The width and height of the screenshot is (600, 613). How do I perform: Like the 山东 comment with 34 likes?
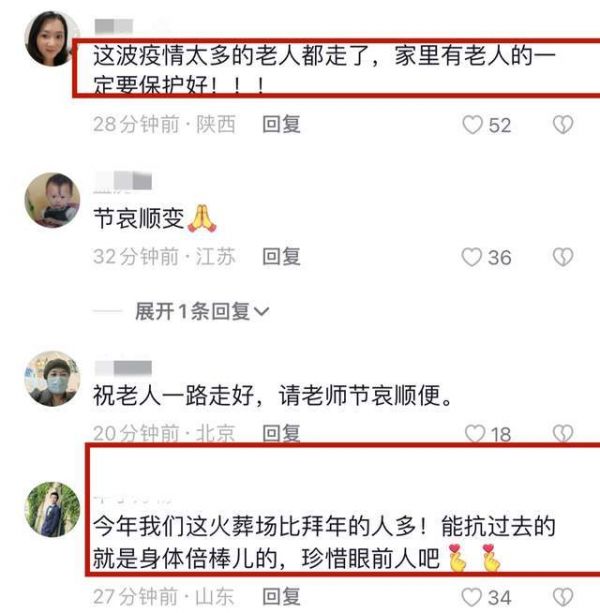471,598
